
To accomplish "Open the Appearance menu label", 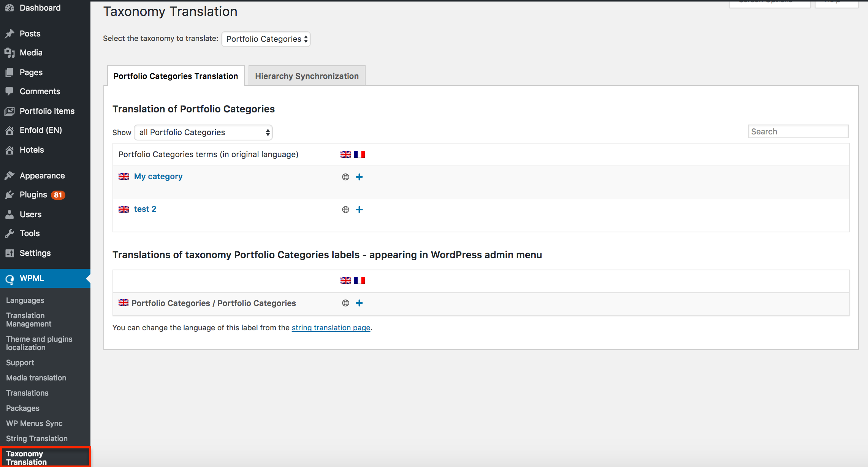I will (x=42, y=176).
